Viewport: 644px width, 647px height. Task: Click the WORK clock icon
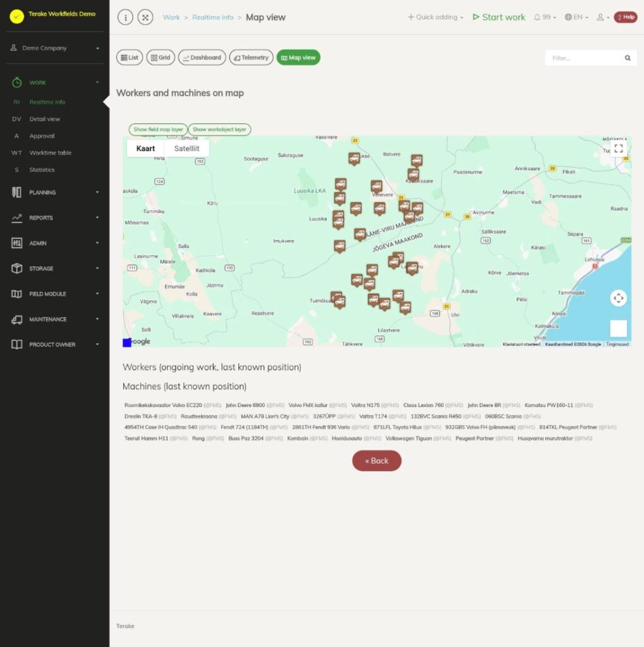point(16,83)
